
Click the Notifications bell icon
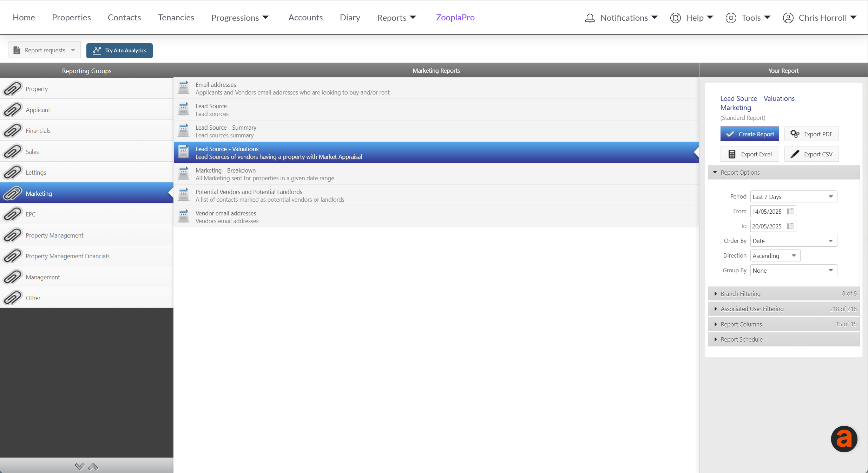click(590, 18)
